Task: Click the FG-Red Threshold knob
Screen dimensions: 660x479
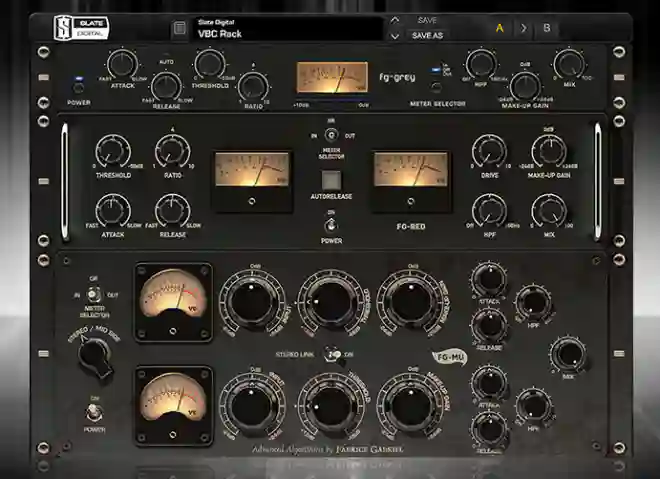Action: tap(113, 152)
